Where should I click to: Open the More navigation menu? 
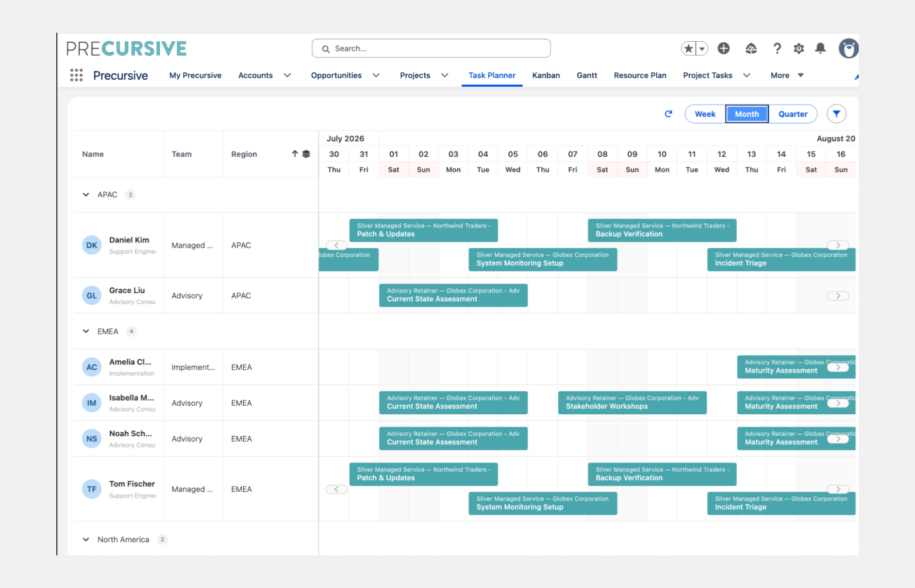[787, 75]
